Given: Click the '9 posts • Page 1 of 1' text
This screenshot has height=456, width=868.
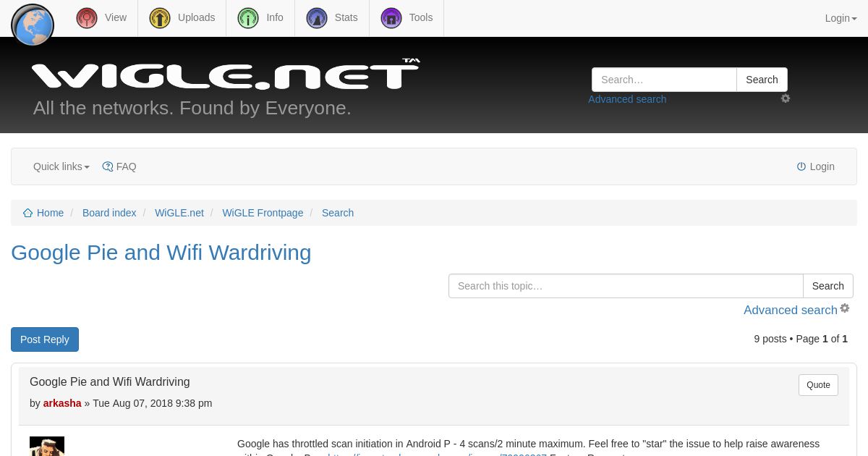Looking at the screenshot, I should [801, 339].
